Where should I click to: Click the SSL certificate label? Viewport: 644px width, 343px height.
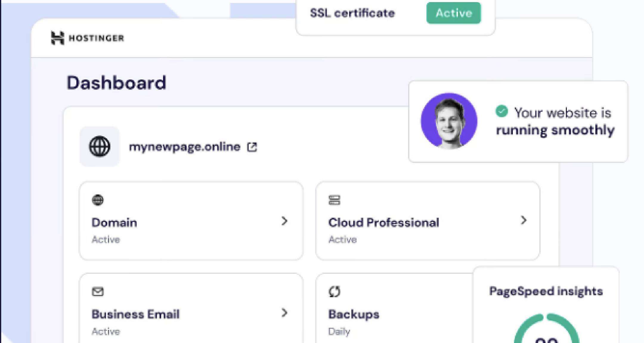[x=352, y=13]
